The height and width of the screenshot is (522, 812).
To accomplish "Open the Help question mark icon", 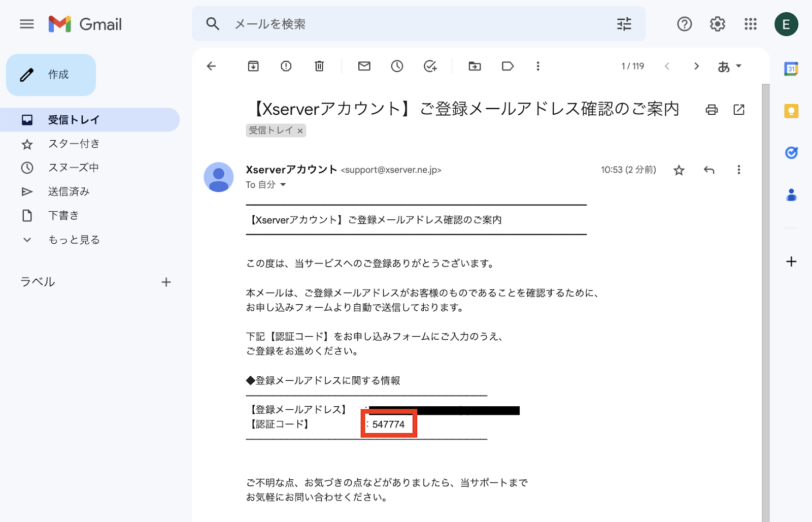I will (685, 24).
